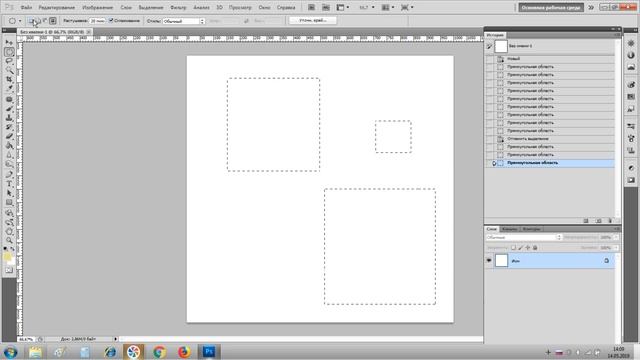Select the Quick Selection tool
The image size is (640, 360).
point(9,70)
